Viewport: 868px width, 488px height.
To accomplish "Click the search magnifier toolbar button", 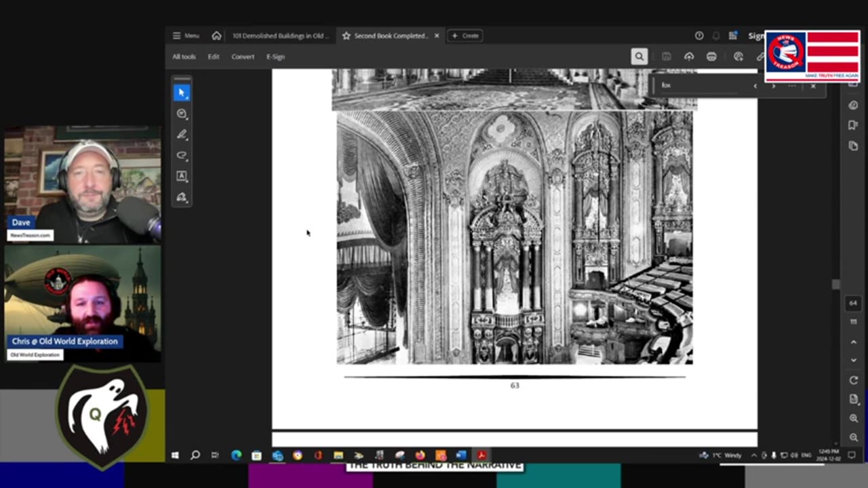I will pyautogui.click(x=639, y=57).
